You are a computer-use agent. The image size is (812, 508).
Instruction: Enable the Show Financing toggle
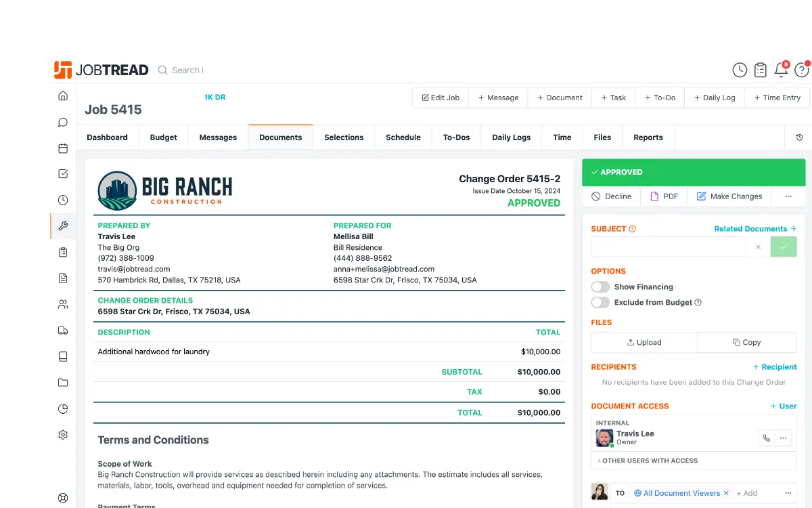[x=600, y=287]
